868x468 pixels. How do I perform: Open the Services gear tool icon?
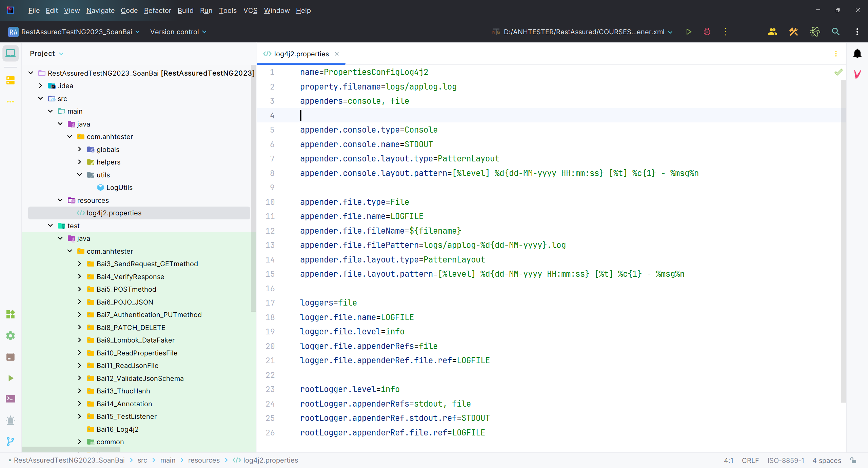pyautogui.click(x=11, y=336)
